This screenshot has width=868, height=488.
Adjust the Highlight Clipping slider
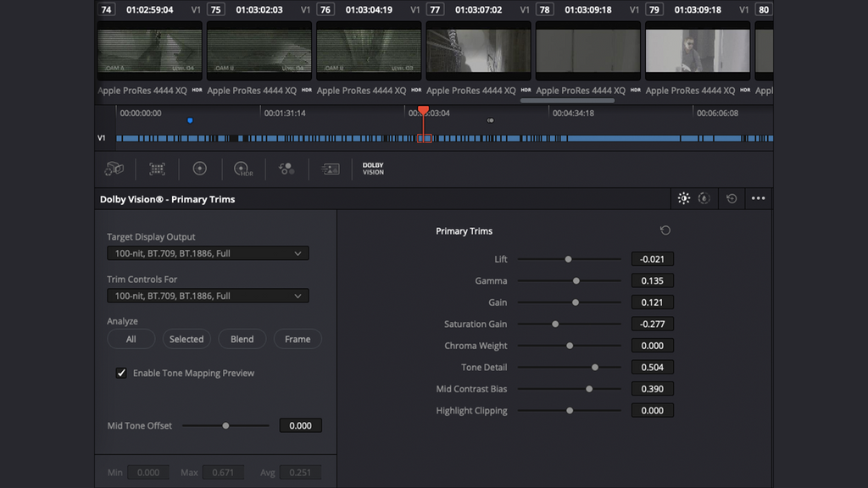pyautogui.click(x=570, y=410)
